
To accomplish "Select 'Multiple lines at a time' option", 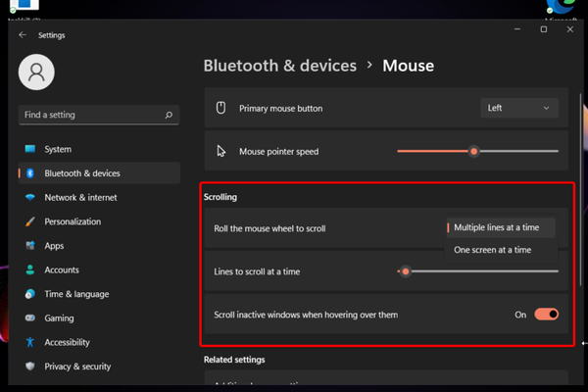I will pyautogui.click(x=496, y=227).
